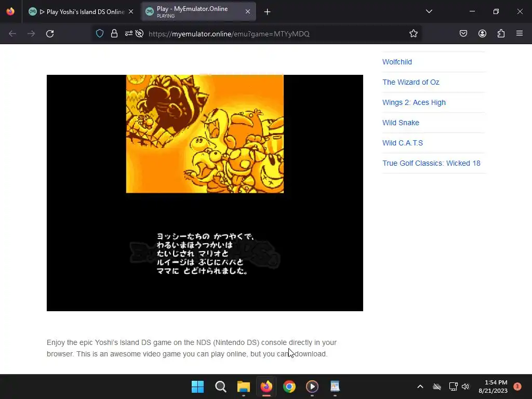Open extensions puzzle icon

pos(501,34)
